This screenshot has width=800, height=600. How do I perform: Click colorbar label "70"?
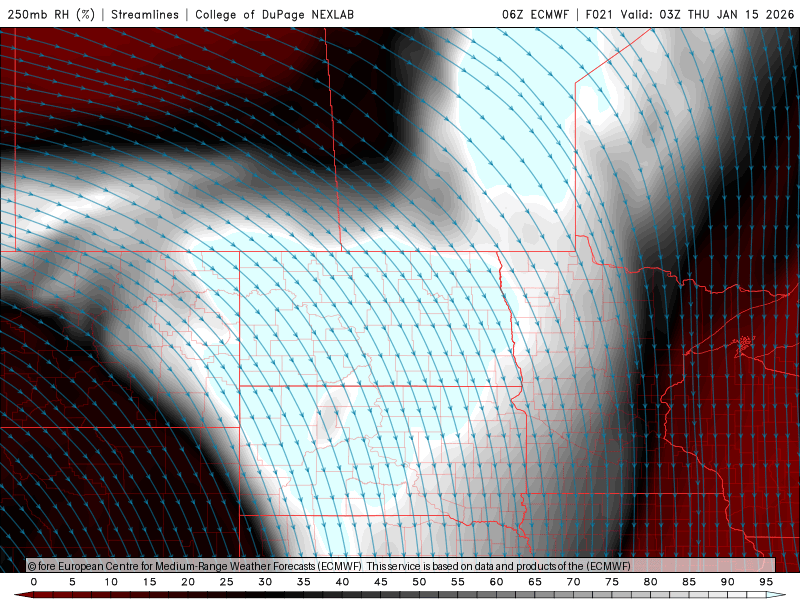pyautogui.click(x=573, y=582)
